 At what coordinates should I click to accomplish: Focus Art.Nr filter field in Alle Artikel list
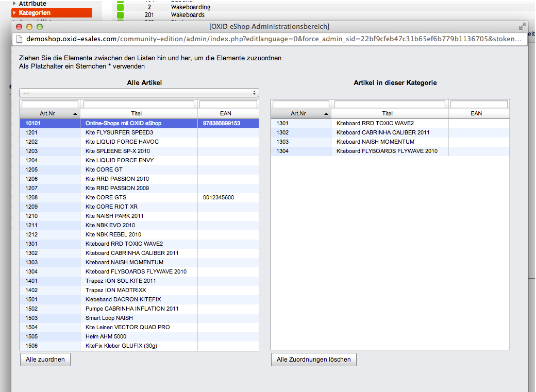pos(50,105)
